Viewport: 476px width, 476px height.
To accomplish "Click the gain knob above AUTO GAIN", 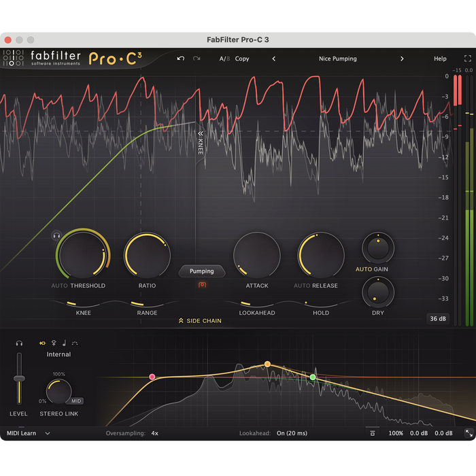I will (378, 248).
